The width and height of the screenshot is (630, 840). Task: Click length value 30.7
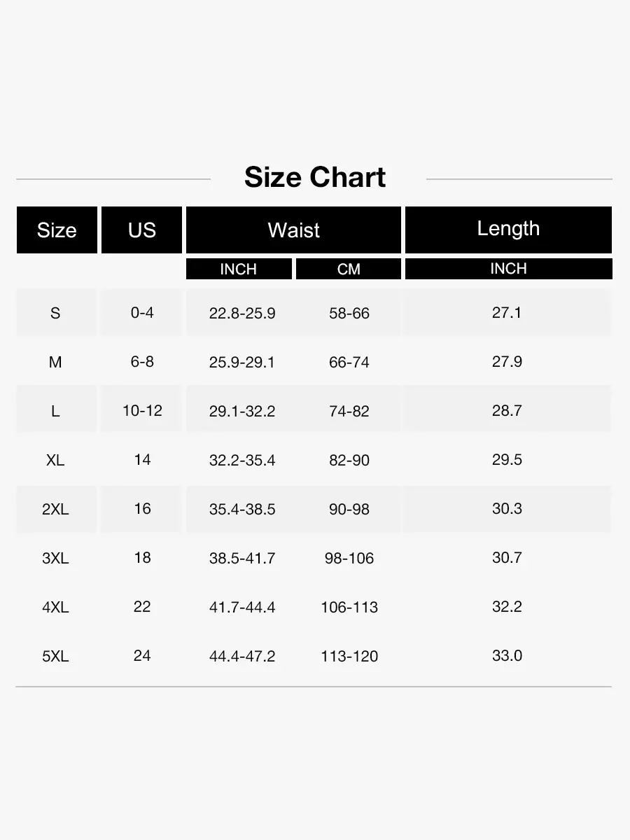pyautogui.click(x=507, y=558)
